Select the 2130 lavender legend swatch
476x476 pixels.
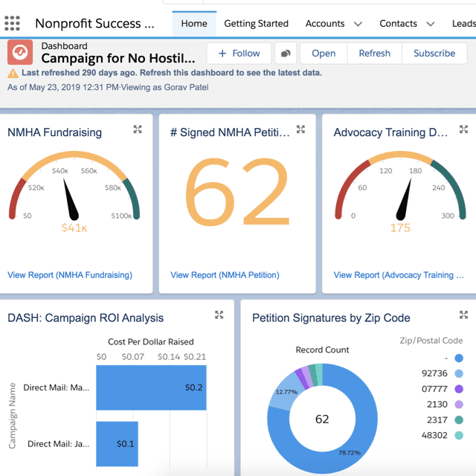pos(459,405)
